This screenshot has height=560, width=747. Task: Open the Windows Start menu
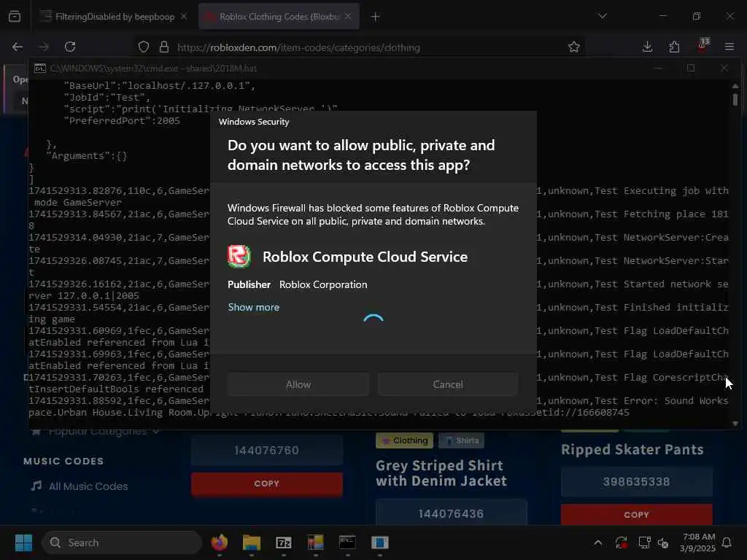pyautogui.click(x=23, y=542)
